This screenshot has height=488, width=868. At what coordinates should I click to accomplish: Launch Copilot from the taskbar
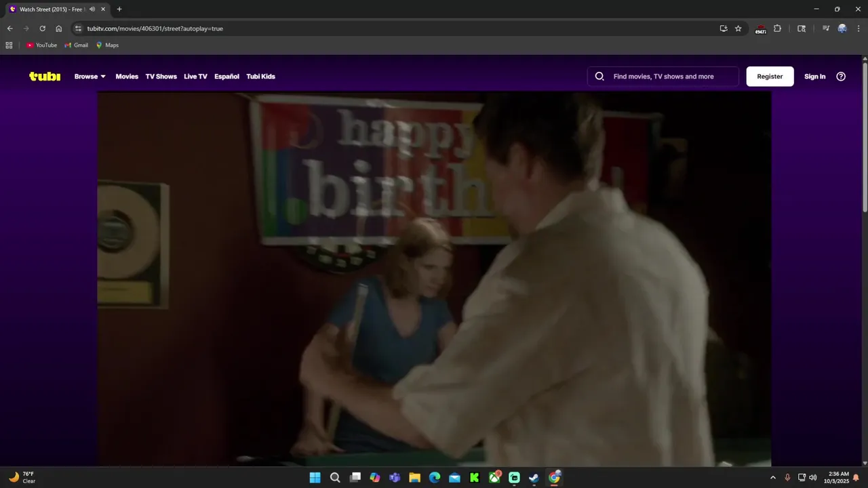(375, 478)
